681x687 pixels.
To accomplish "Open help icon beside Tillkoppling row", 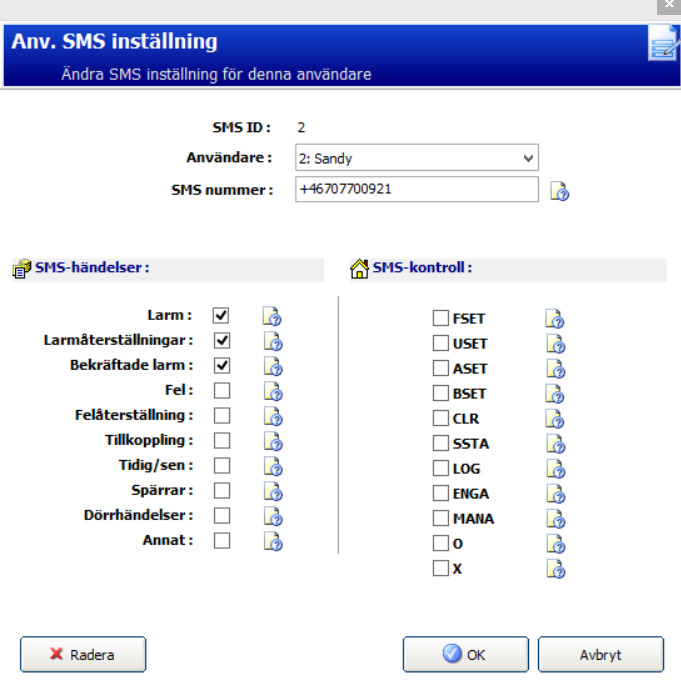I will click(x=272, y=441).
